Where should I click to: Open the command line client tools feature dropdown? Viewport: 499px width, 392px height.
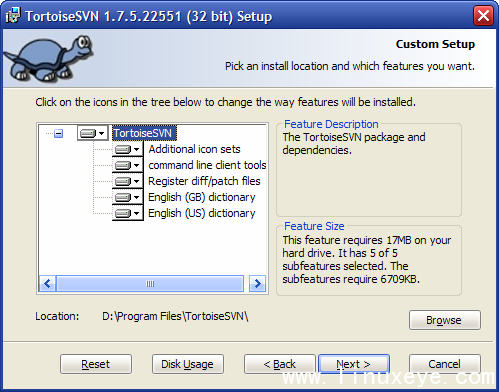(128, 165)
